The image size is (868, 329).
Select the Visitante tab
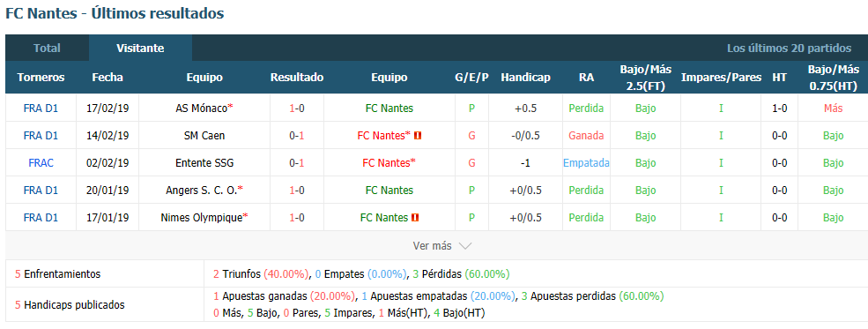pos(140,49)
